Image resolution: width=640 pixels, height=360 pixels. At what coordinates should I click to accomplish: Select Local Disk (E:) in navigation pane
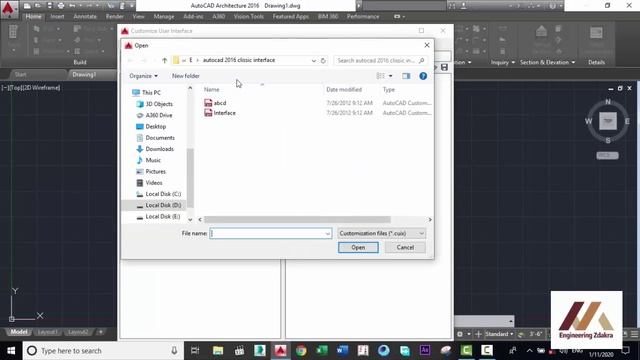click(158, 216)
